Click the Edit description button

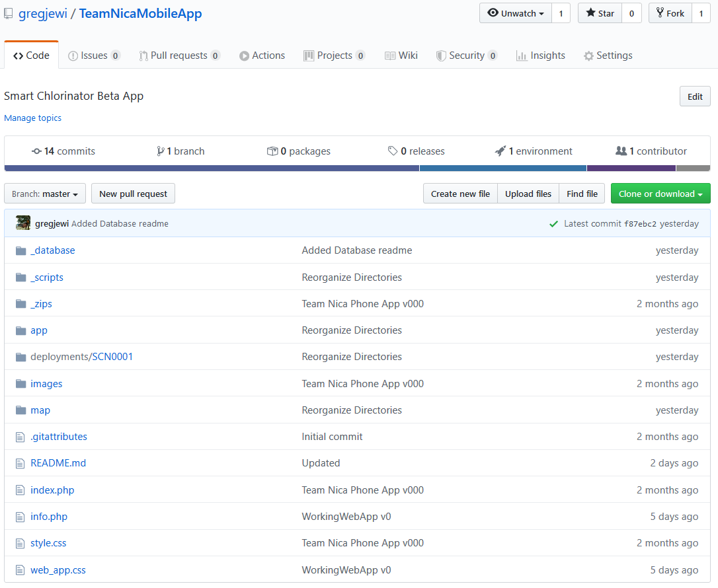(695, 96)
